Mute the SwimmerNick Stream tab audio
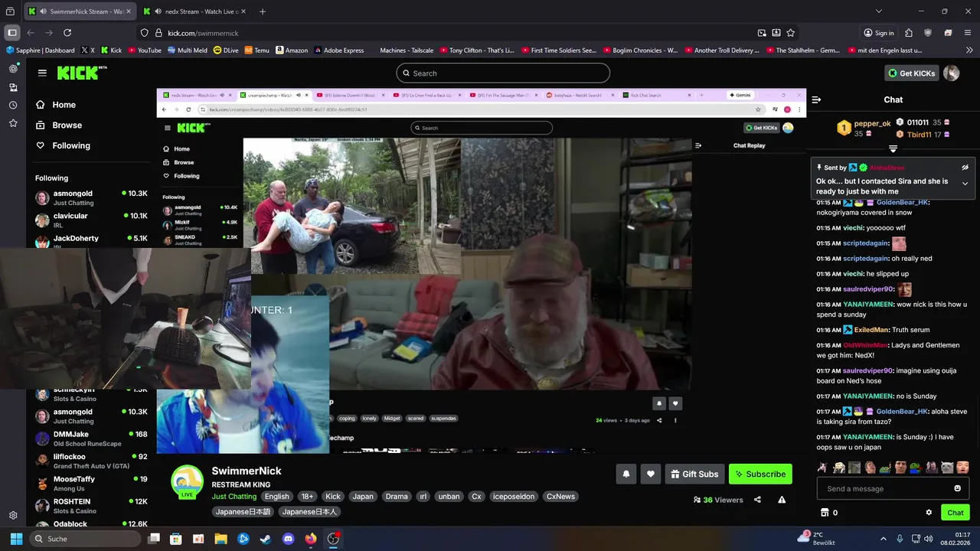Screen dimensions: 980x551 click(43, 11)
